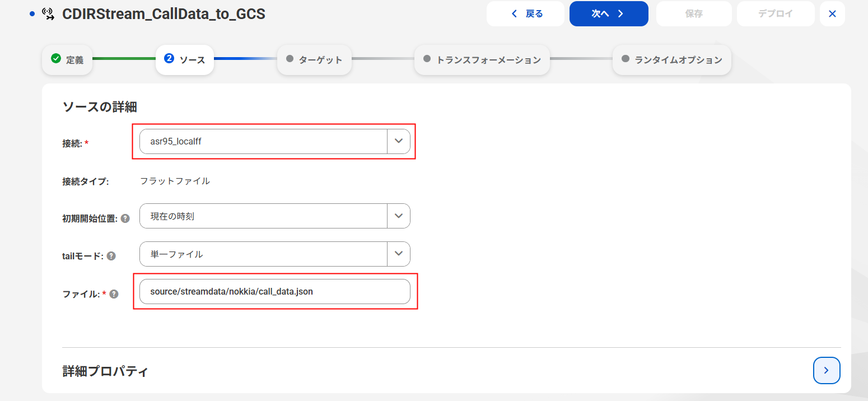Open help for 初期開始位置 field
This screenshot has height=401, width=868.
125,218
